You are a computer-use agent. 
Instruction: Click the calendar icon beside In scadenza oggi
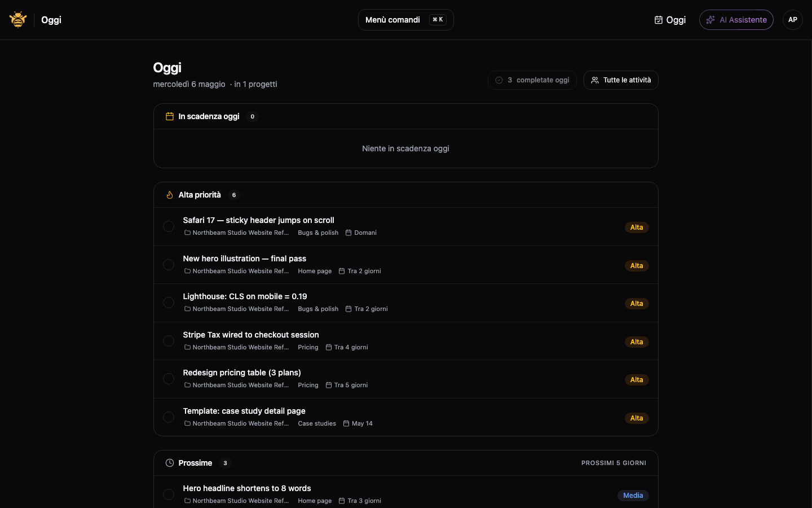(169, 116)
